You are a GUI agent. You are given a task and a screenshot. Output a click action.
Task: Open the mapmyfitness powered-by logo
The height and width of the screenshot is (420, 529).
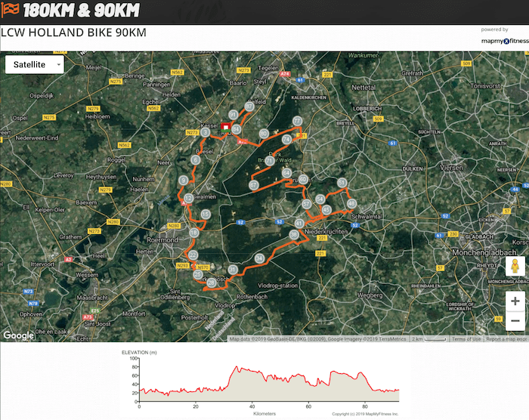(504, 42)
